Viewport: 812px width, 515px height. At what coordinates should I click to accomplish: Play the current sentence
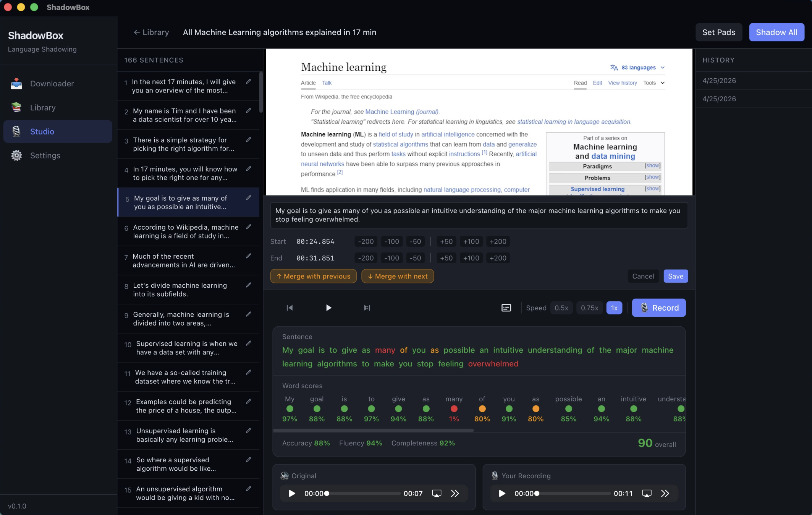[328, 308]
